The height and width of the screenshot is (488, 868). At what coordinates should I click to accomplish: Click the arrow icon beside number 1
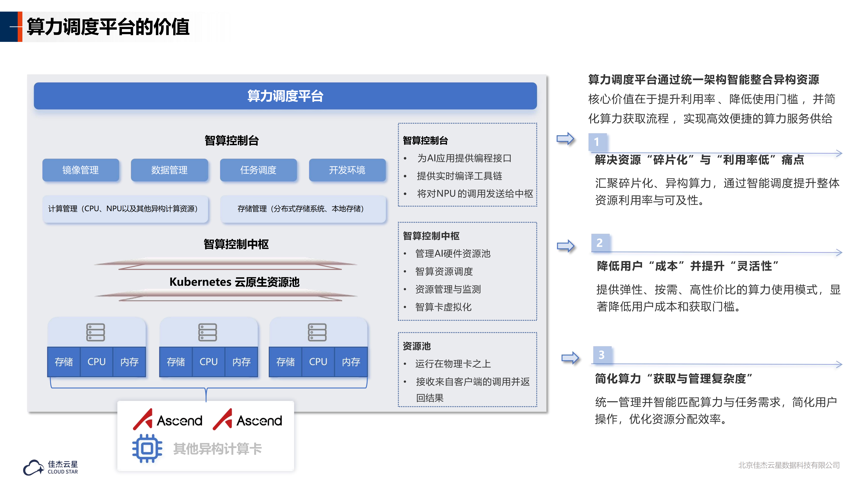coord(565,139)
